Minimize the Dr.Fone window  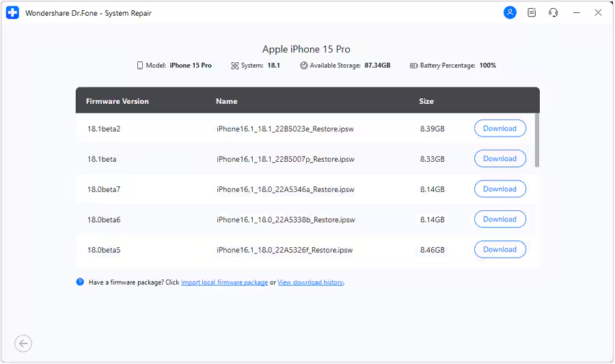click(576, 13)
